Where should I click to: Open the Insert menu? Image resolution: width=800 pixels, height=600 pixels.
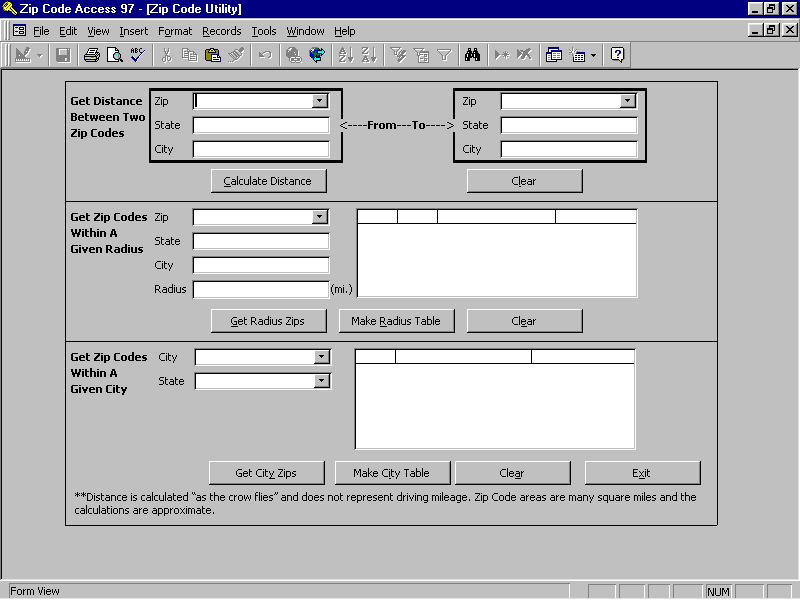(x=134, y=31)
